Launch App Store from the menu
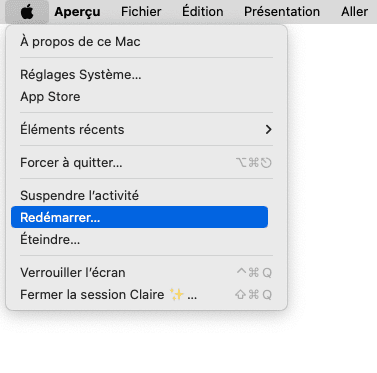 tap(139, 97)
